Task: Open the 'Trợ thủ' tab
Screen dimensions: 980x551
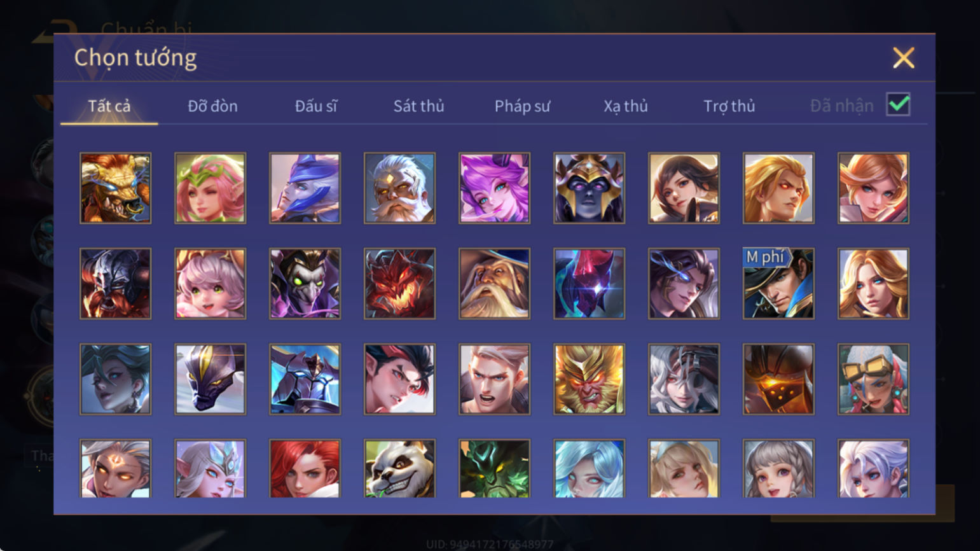Action: 729,106
